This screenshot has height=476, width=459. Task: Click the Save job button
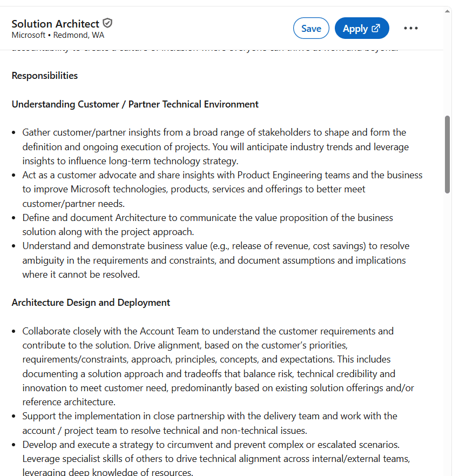click(x=311, y=29)
